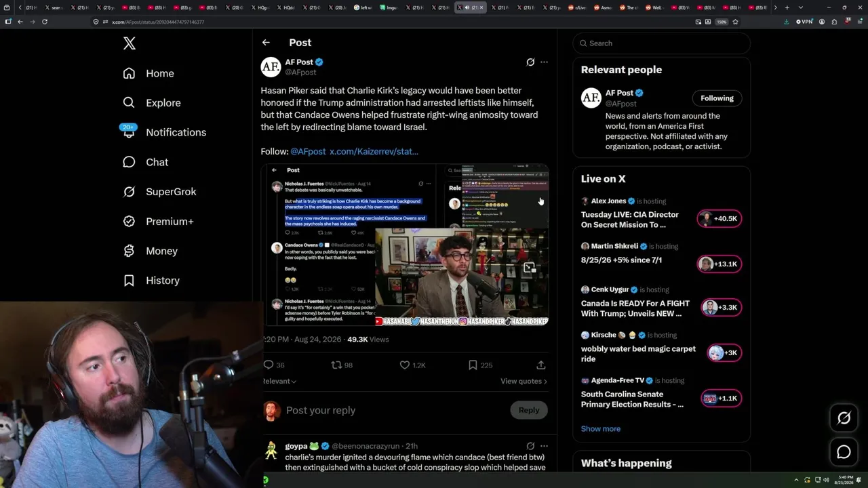Open the wobbly water bed stream title
868x488 pixels.
point(638,354)
